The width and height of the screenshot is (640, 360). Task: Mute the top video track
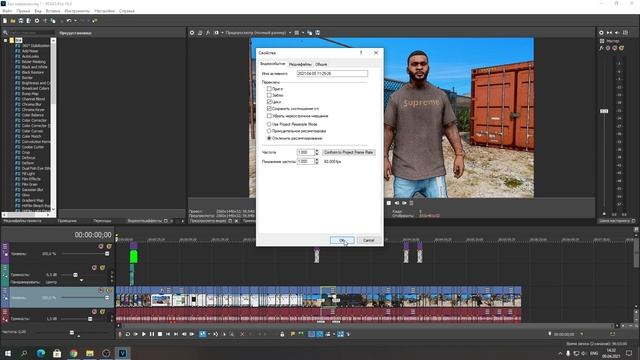click(101, 246)
